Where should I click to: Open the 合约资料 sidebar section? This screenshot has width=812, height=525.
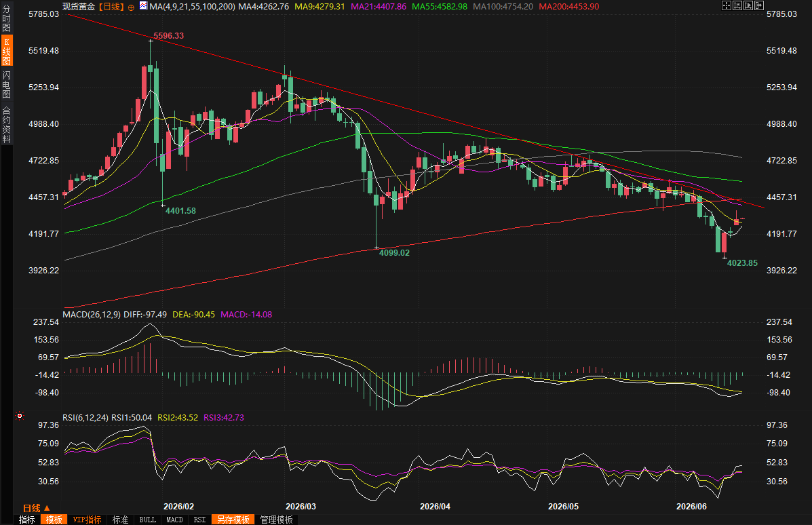click(6, 124)
